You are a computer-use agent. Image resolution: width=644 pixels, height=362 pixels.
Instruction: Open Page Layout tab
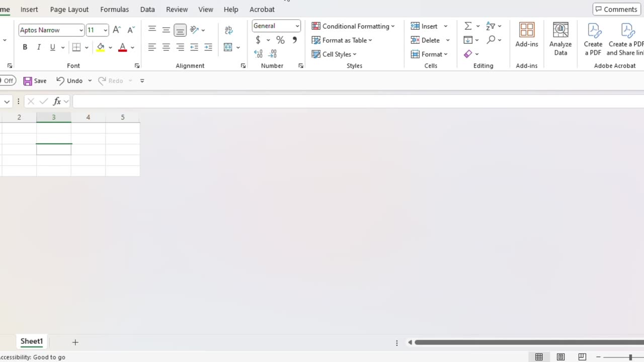click(x=69, y=10)
